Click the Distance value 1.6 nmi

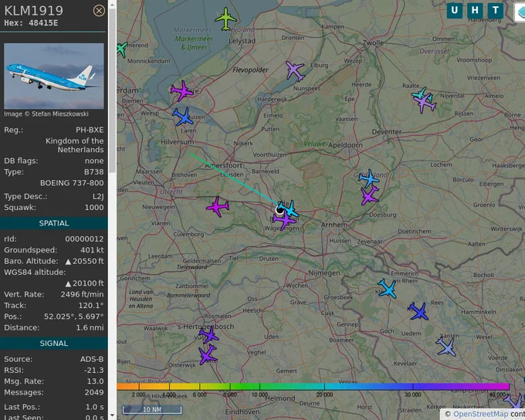pos(90,327)
